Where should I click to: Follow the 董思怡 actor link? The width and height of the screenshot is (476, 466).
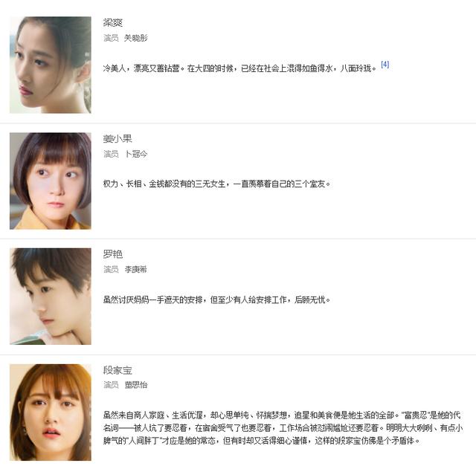[x=135, y=385]
